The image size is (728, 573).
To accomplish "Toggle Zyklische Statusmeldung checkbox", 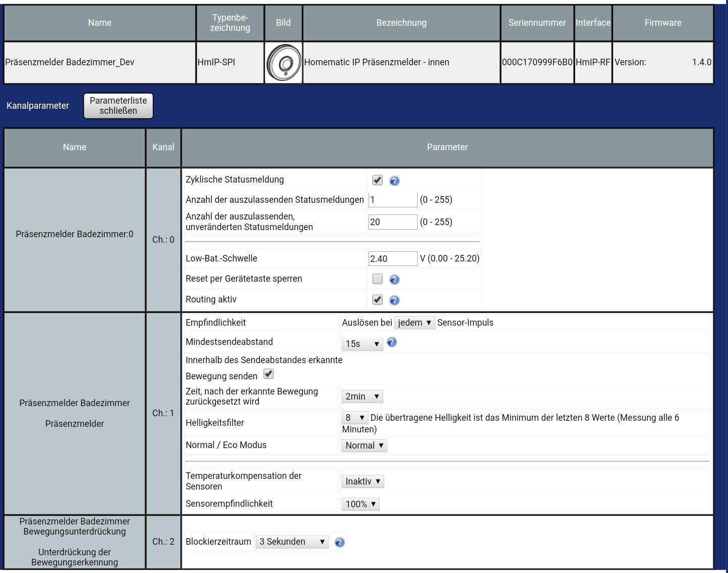I will [377, 180].
